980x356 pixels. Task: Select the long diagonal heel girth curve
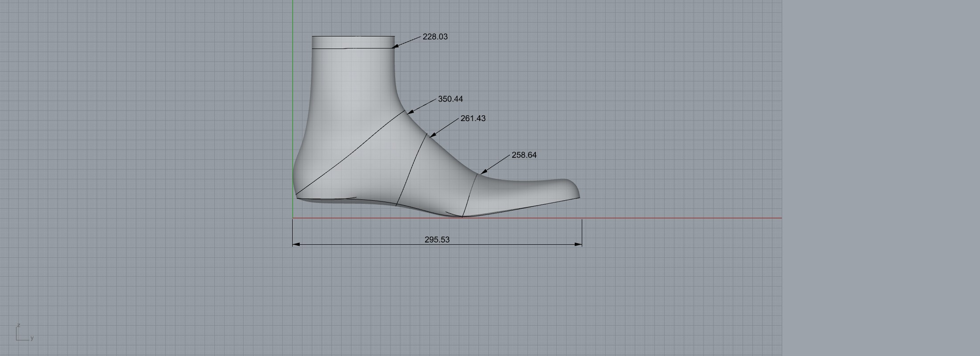(x=352, y=154)
